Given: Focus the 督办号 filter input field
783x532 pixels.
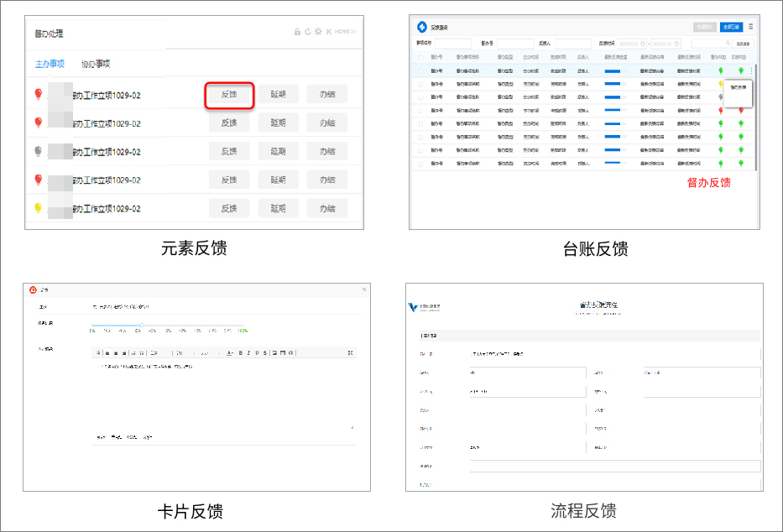Looking at the screenshot, I should coord(515,44).
